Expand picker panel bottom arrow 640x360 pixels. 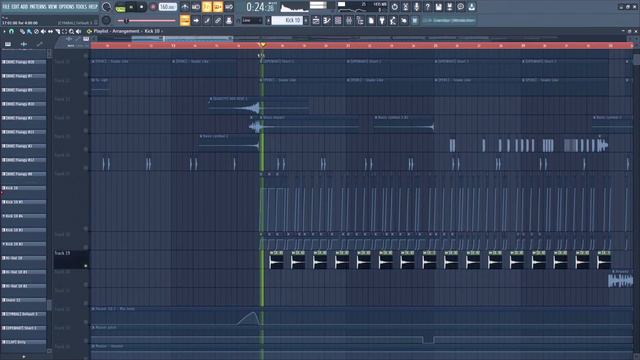[x=24, y=357]
